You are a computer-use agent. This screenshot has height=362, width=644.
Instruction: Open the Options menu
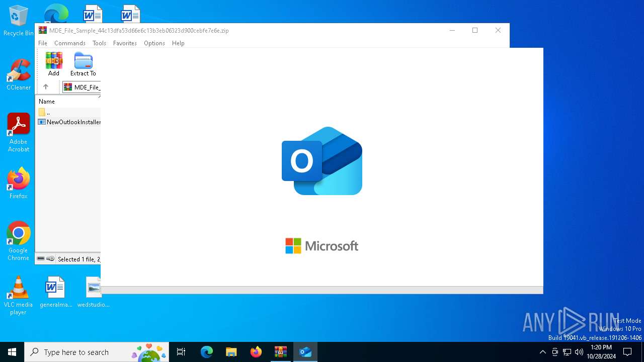[x=154, y=43]
